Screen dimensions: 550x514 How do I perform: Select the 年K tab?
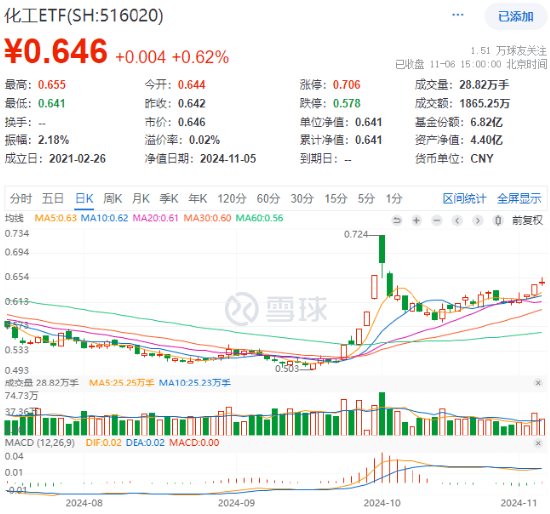pos(198,199)
